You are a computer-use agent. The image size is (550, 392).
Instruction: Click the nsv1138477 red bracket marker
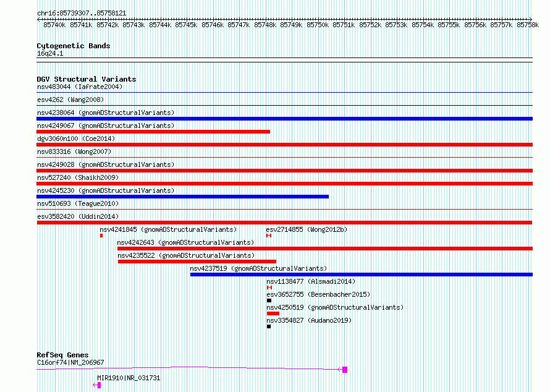click(x=269, y=288)
